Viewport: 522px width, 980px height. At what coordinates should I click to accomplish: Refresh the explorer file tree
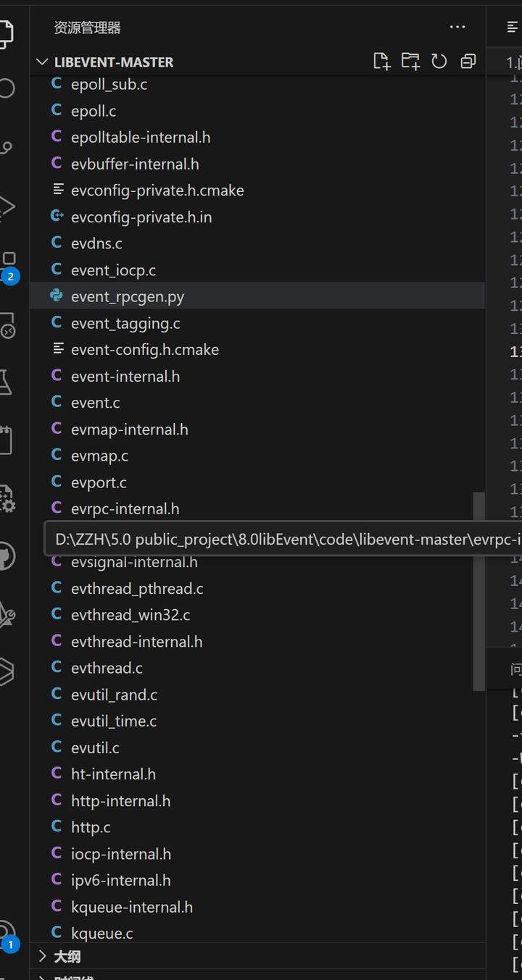click(439, 62)
